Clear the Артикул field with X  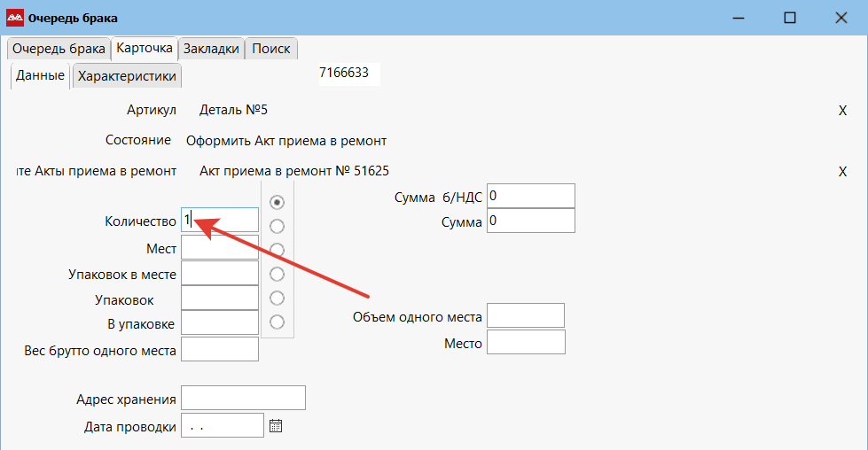[842, 111]
